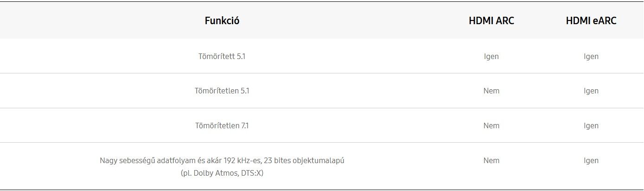Click Nem under HDMI ARC for Tömörítetlen 7.1
Image resolution: width=644 pixels, height=191 pixels.
point(491,125)
